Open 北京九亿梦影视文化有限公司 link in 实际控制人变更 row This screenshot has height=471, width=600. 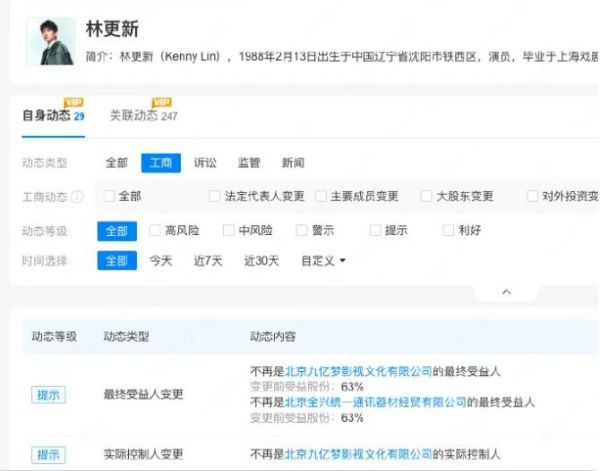(x=359, y=454)
